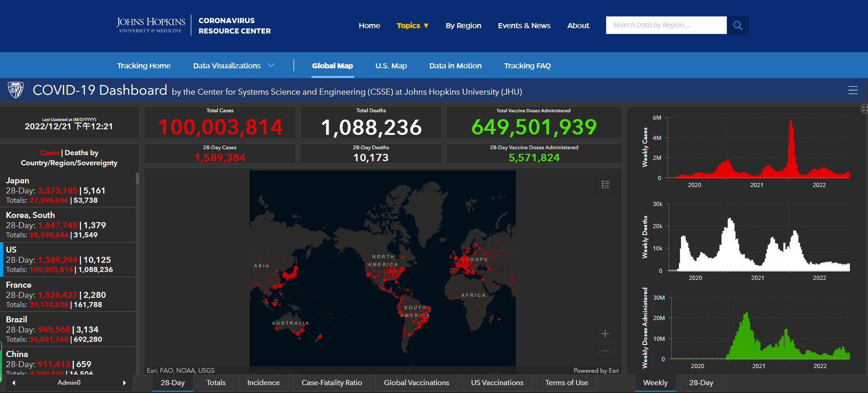Viewport: 868px width, 393px height.
Task: Expand the Topics dropdown menu
Action: [412, 26]
